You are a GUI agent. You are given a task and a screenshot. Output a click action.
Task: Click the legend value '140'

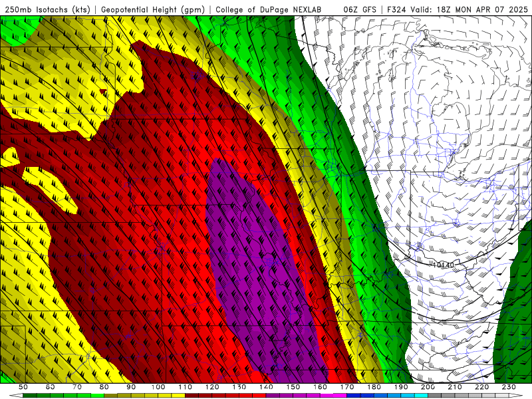(x=266, y=387)
